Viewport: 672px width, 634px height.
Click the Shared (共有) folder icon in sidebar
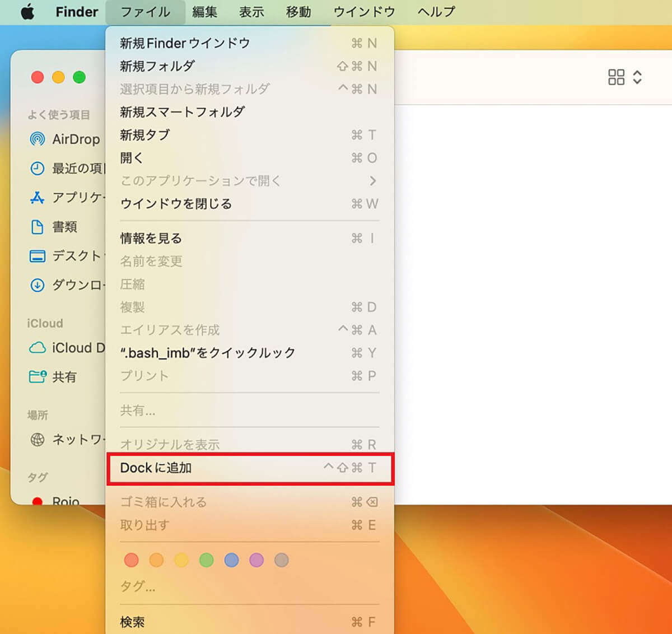pyautogui.click(x=38, y=377)
